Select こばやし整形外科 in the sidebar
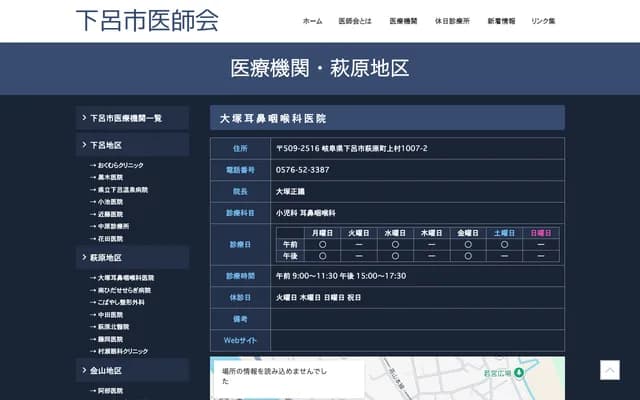 pyautogui.click(x=121, y=302)
